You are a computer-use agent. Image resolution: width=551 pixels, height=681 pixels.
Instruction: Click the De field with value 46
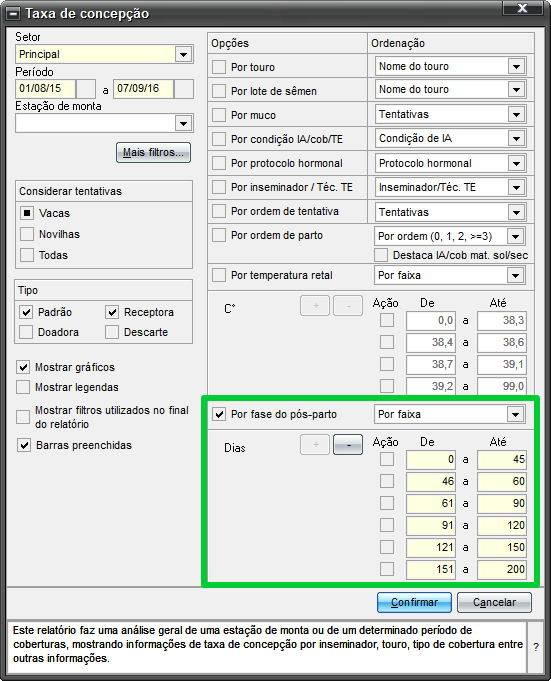point(431,482)
